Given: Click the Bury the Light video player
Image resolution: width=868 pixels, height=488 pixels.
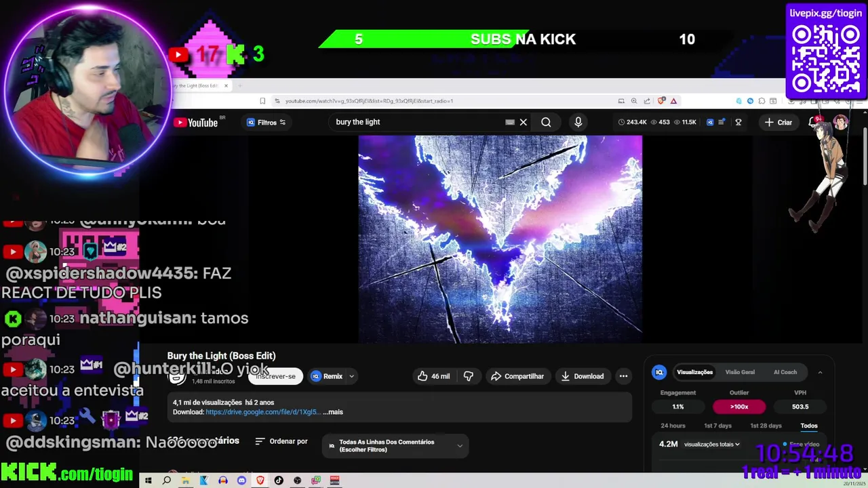Looking at the screenshot, I should click(500, 239).
